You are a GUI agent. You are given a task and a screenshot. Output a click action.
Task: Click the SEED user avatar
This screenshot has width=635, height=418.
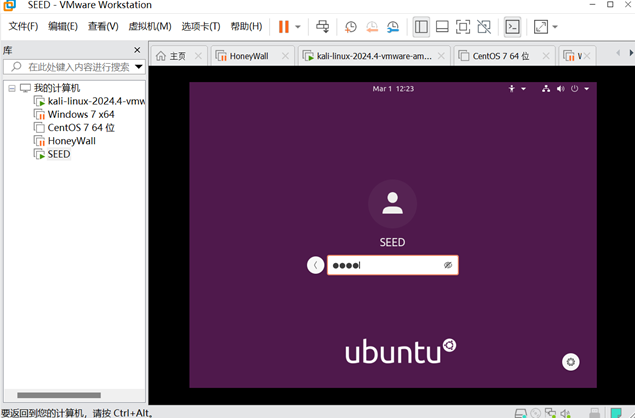point(392,204)
